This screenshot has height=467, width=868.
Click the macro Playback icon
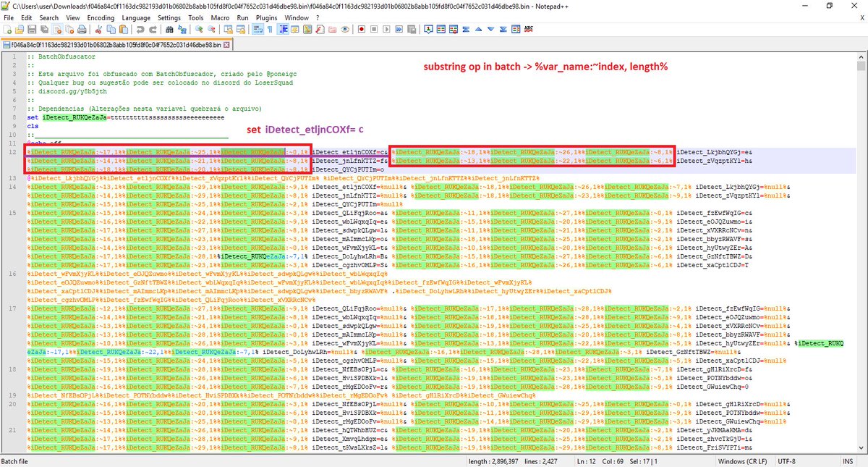point(386,30)
